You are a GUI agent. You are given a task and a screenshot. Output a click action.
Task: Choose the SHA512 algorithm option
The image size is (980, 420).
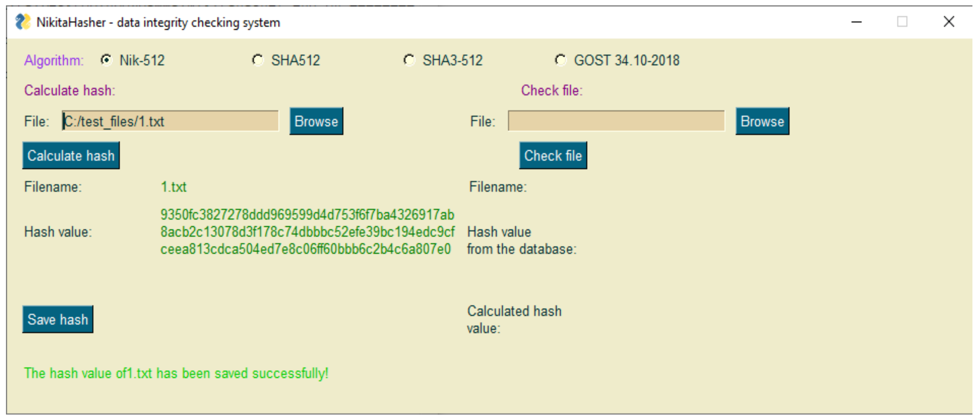pos(258,60)
